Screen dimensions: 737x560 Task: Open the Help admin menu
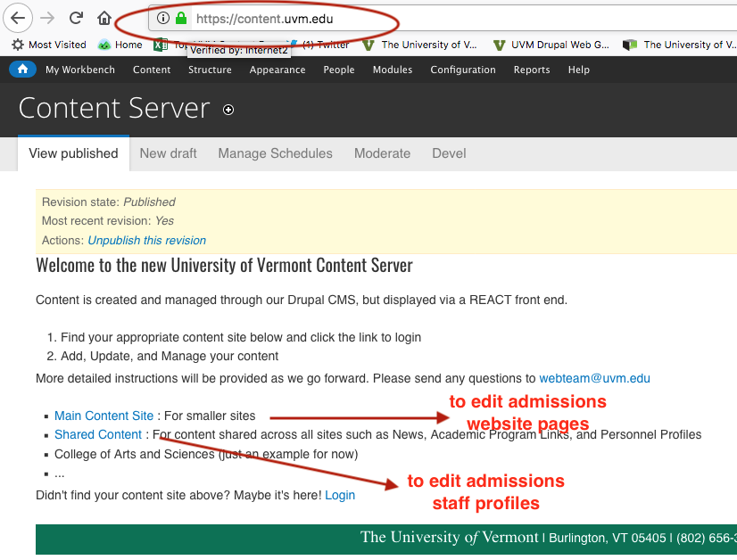pyautogui.click(x=578, y=70)
